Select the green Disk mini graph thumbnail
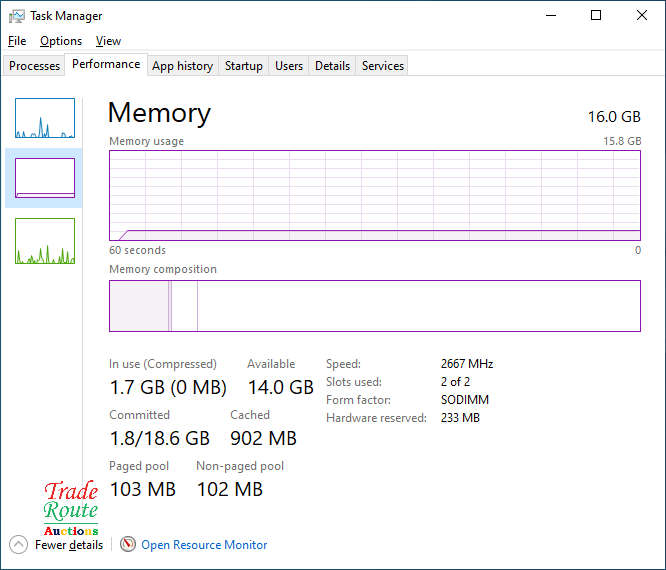 [45, 241]
